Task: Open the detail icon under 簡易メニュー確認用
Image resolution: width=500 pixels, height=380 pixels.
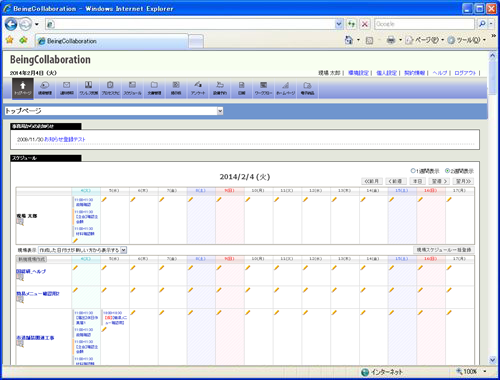Action: click(x=20, y=300)
